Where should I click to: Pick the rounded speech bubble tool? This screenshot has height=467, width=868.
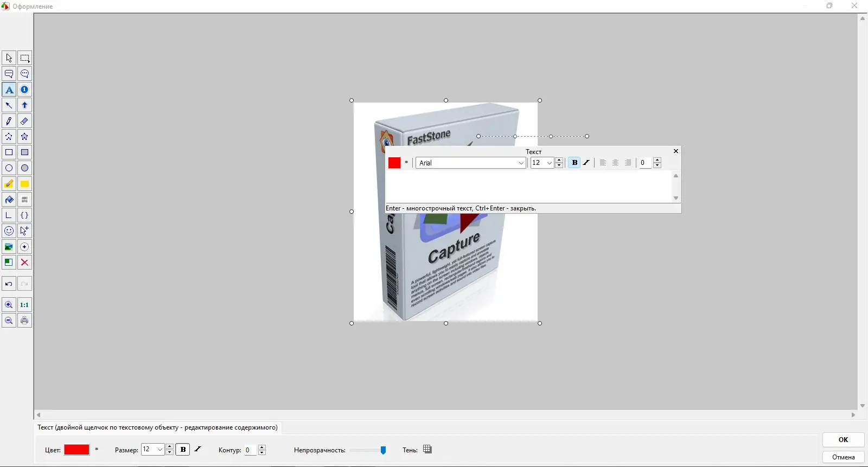[24, 74]
